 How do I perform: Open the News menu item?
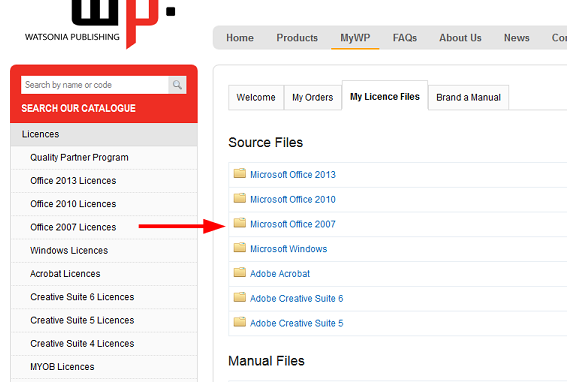click(x=517, y=38)
